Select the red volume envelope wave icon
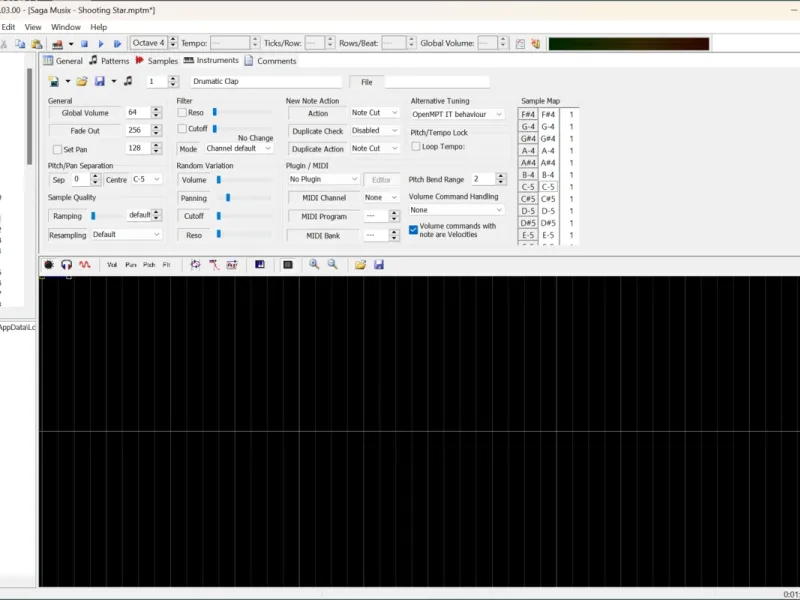This screenshot has height=600, width=800. pyautogui.click(x=85, y=264)
